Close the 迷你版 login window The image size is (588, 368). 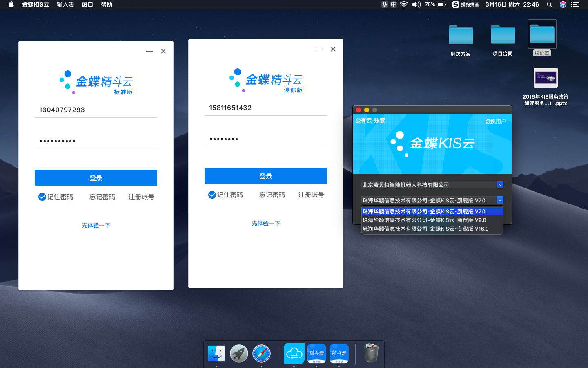click(333, 49)
